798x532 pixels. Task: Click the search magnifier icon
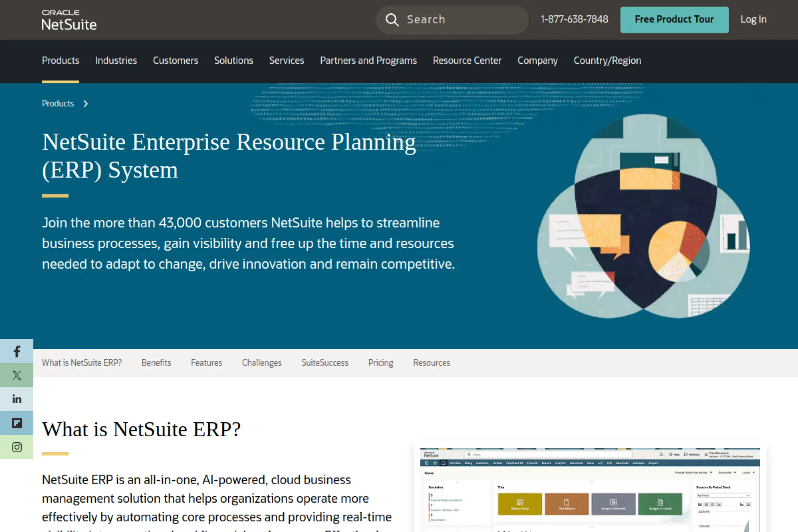(x=392, y=20)
